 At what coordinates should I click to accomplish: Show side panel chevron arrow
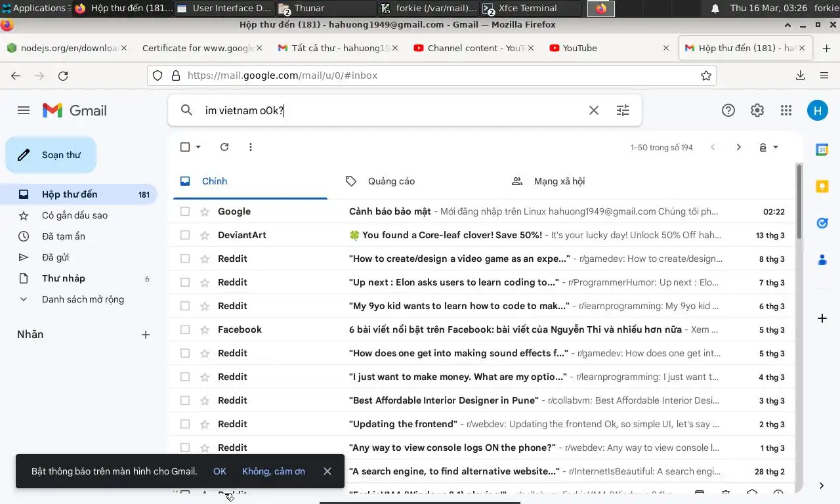[822, 486]
